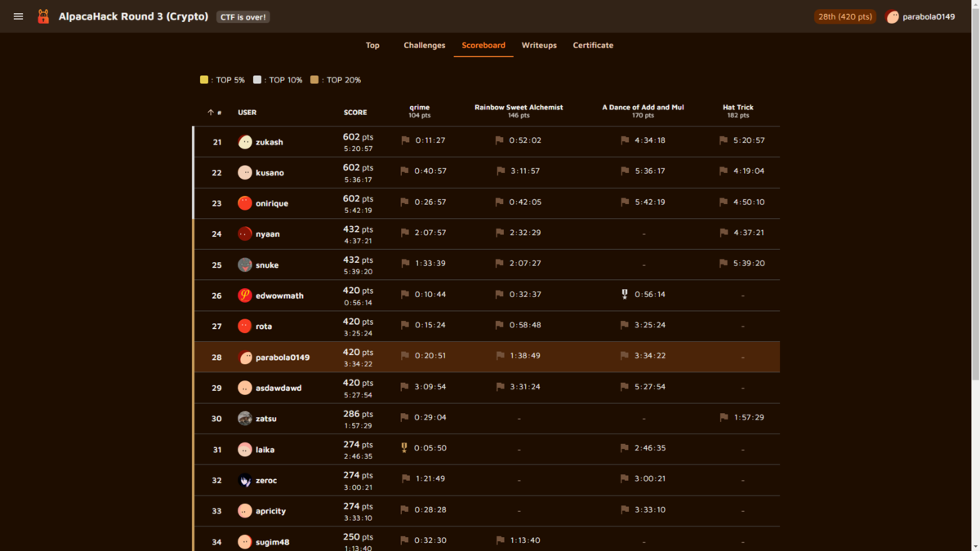Sort by the USER column header
980x551 pixels.
[247, 113]
